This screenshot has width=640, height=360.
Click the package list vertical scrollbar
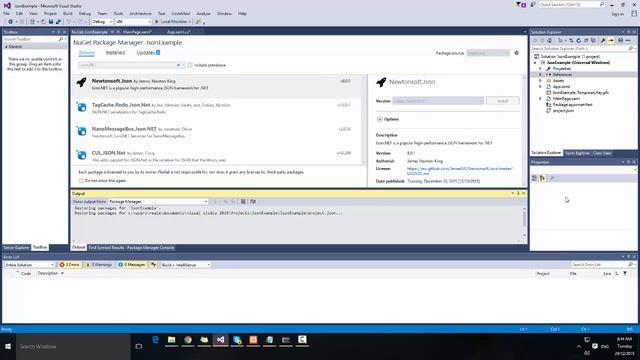(x=364, y=120)
